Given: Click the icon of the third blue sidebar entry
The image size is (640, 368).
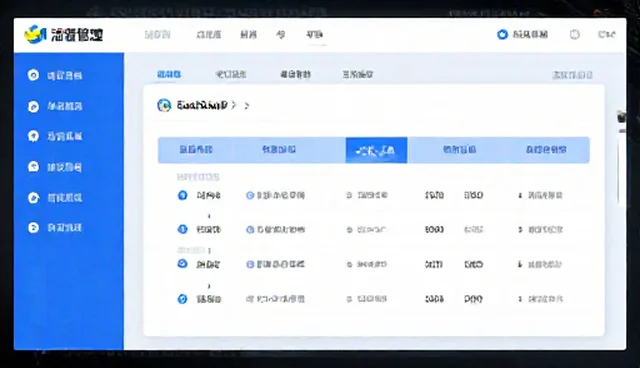Looking at the screenshot, I should (x=33, y=136).
